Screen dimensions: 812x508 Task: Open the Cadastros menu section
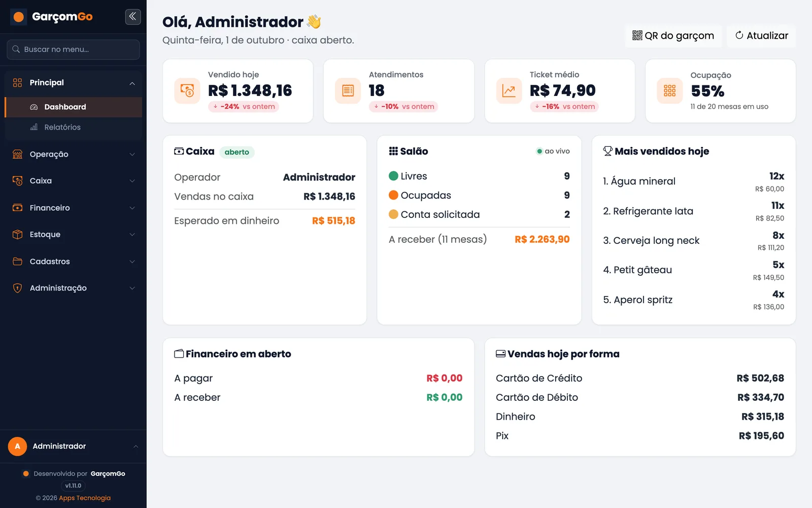pos(74,261)
